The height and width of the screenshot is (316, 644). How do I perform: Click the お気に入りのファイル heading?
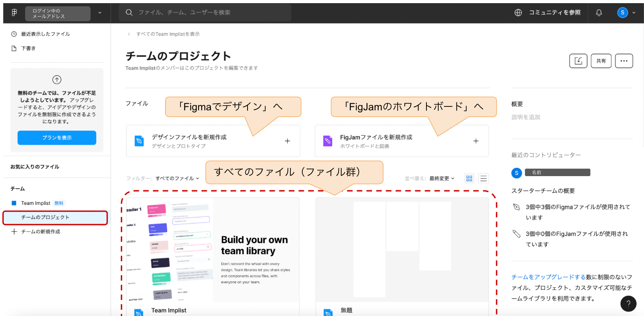(x=35, y=167)
